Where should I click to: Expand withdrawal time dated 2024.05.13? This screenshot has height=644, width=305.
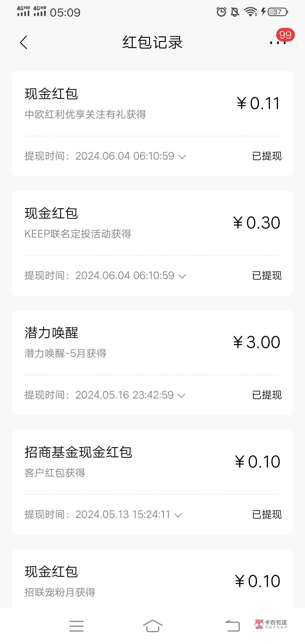178,515
